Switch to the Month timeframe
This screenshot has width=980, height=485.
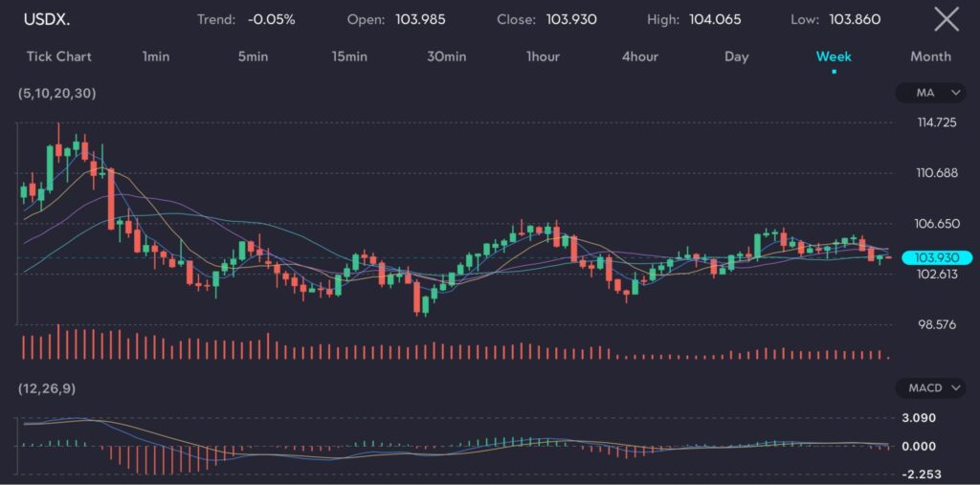930,56
